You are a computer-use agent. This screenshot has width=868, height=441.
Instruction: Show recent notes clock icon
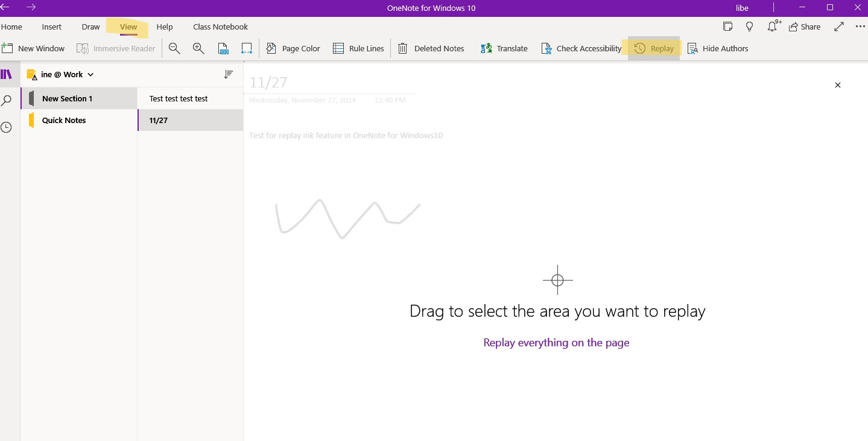pyautogui.click(x=6, y=127)
